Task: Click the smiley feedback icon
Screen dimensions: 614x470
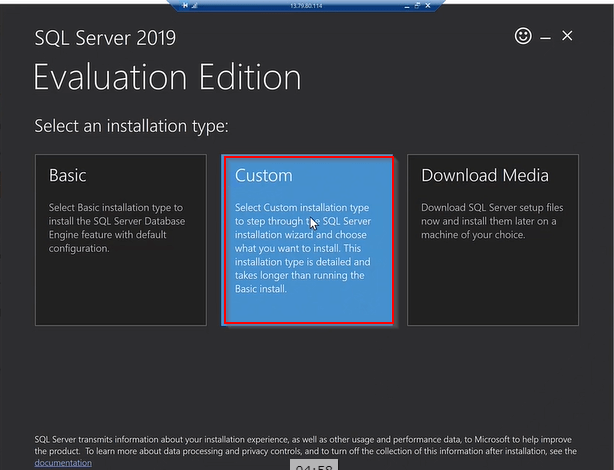Action: 523,36
